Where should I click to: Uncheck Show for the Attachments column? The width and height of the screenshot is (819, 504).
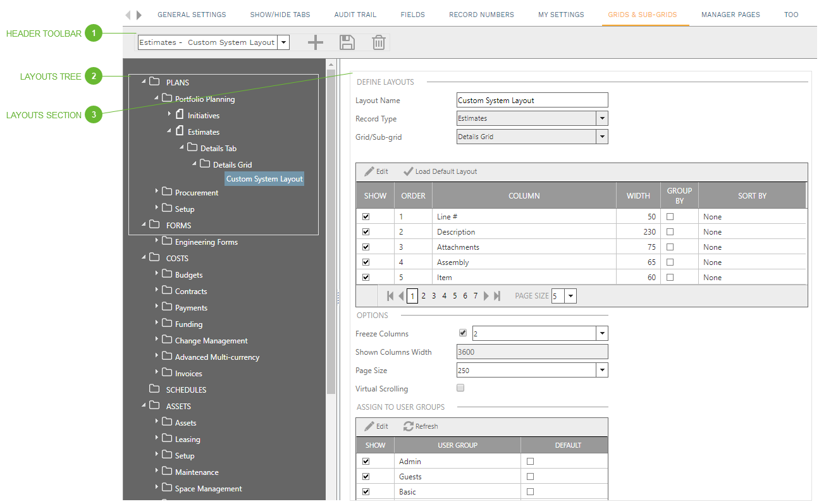click(365, 247)
